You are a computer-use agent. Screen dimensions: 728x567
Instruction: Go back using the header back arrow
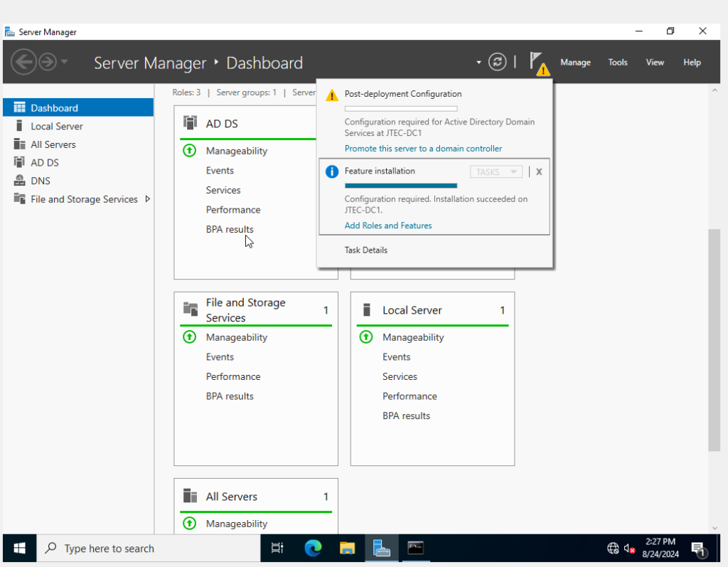pyautogui.click(x=23, y=62)
